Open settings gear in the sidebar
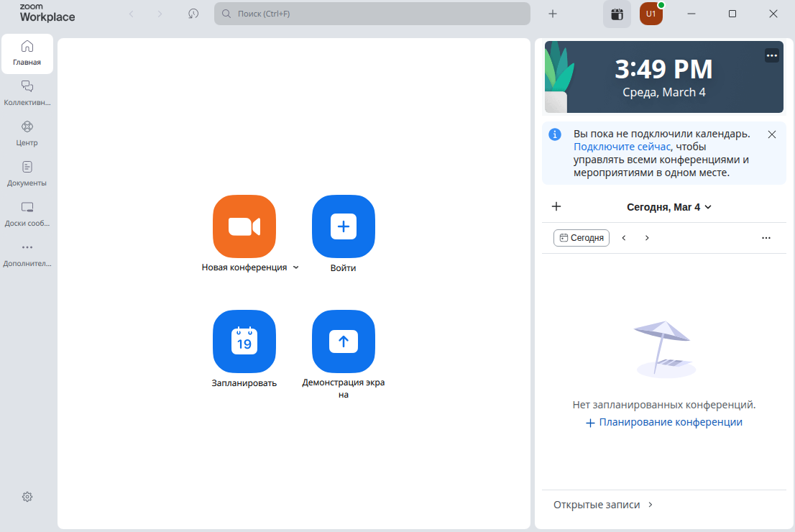 click(27, 497)
